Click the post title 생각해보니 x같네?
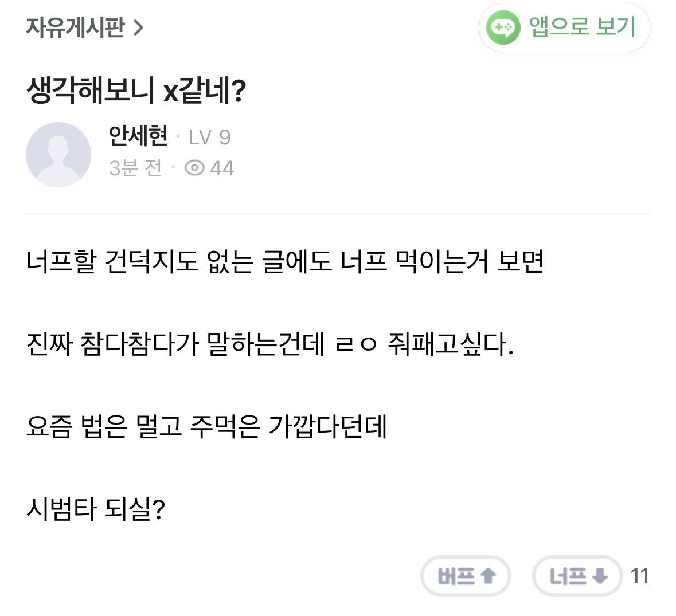The image size is (676, 616). 136,91
